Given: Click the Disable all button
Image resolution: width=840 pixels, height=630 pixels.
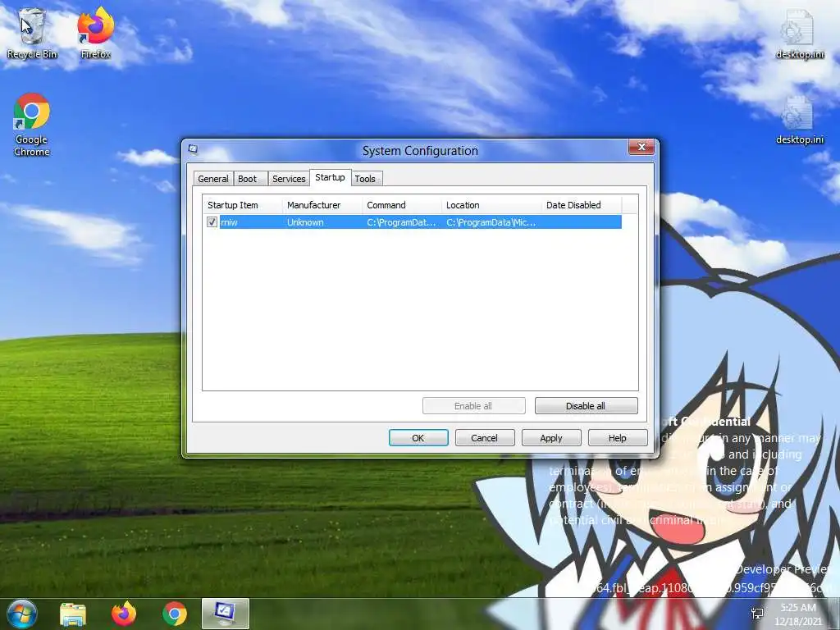Looking at the screenshot, I should click(x=586, y=406).
